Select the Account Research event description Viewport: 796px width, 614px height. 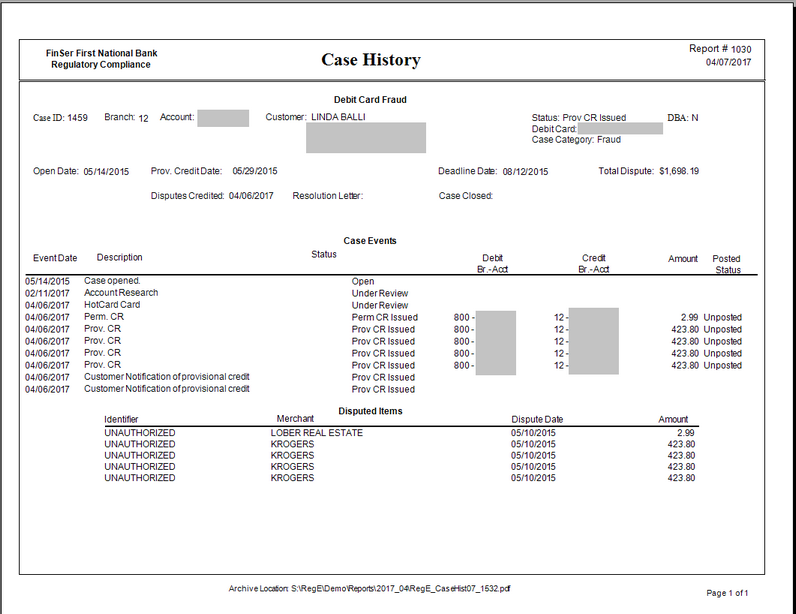pyautogui.click(x=121, y=293)
